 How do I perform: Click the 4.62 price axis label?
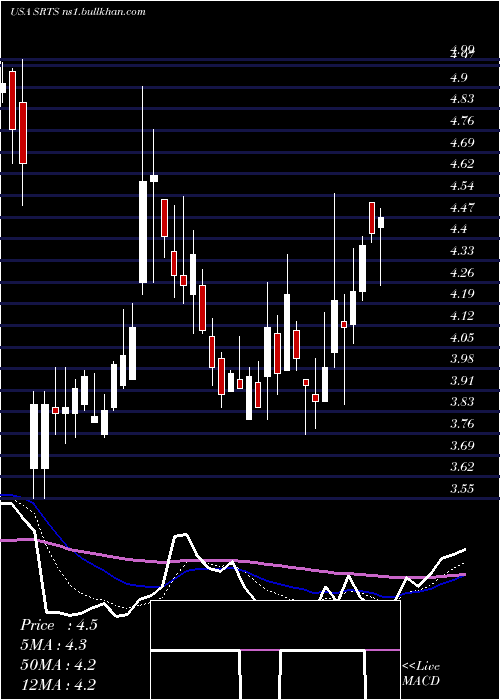click(x=462, y=164)
